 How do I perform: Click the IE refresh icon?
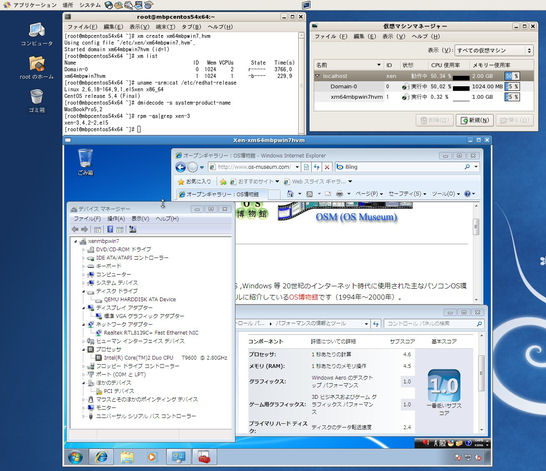(317, 167)
